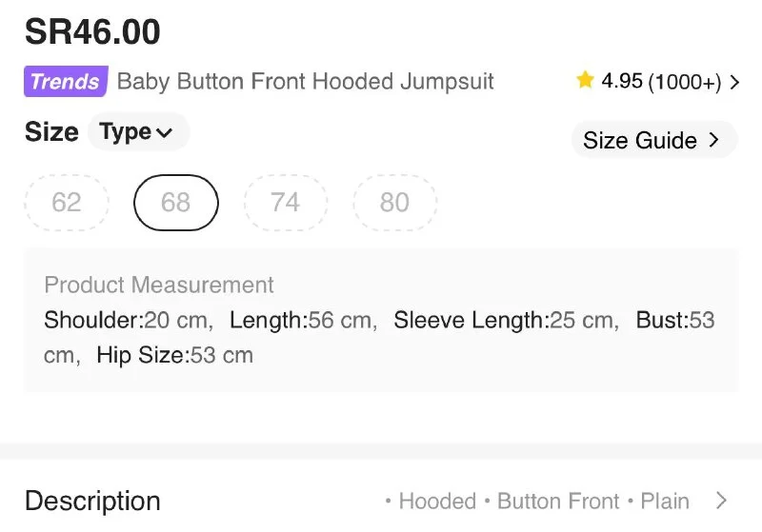This screenshot has height=532, width=762.
Task: Pick size 80 option
Action: coord(394,203)
